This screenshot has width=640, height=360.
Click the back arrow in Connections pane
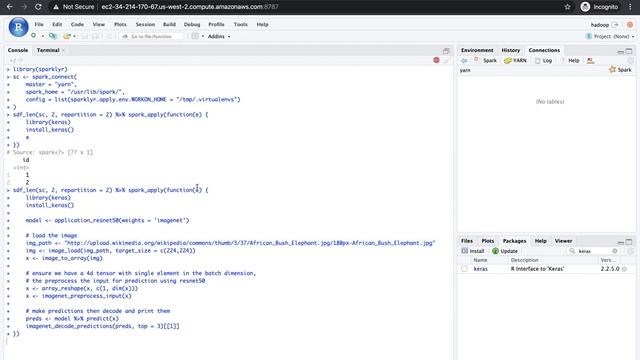(x=464, y=60)
